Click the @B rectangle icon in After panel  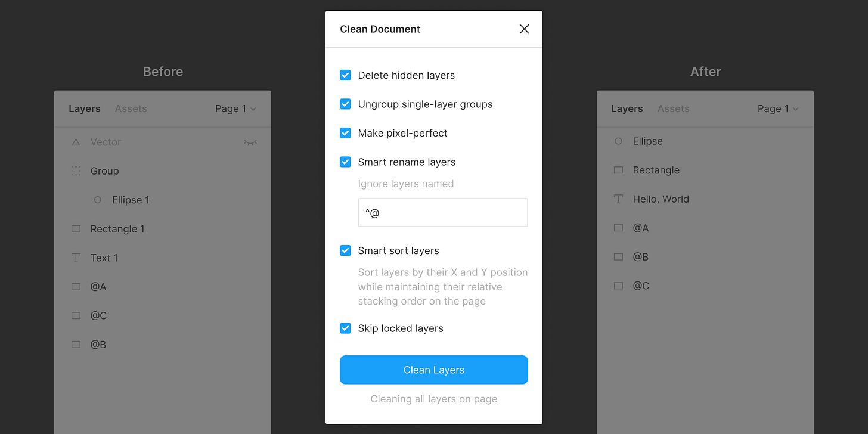click(x=618, y=257)
